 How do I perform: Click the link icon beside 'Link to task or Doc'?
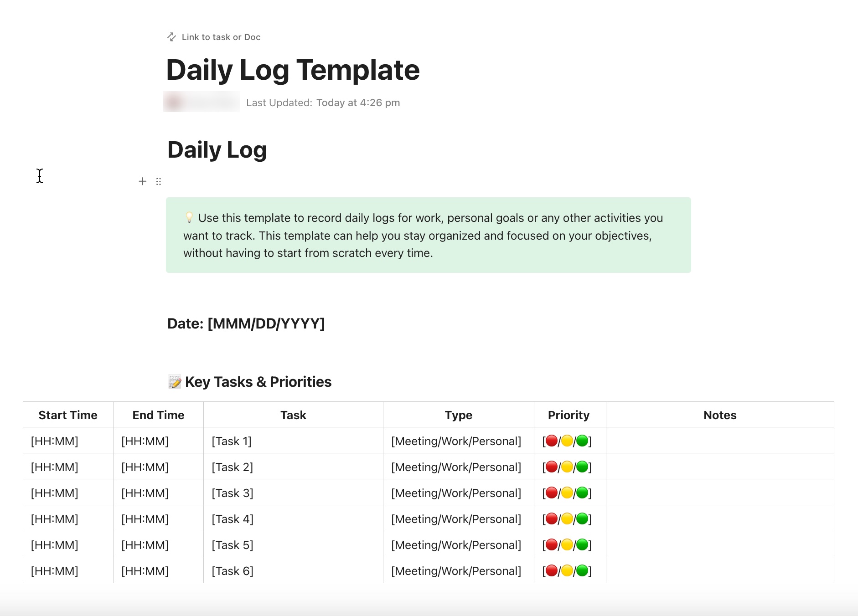(171, 37)
